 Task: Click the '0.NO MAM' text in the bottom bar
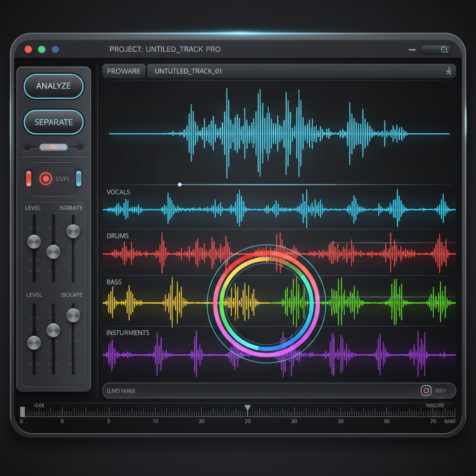pyautogui.click(x=121, y=391)
